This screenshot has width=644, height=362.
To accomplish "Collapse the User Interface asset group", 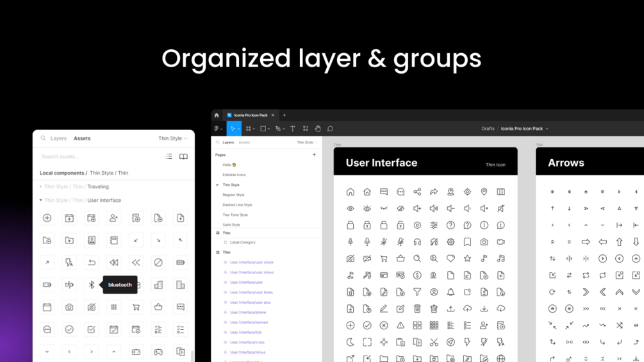I will [x=40, y=201].
